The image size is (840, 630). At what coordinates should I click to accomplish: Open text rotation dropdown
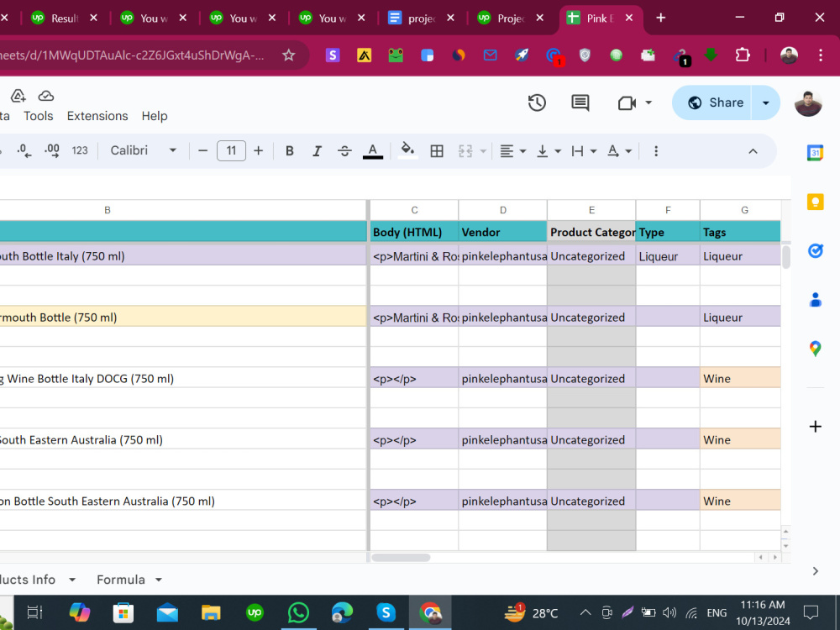[619, 151]
